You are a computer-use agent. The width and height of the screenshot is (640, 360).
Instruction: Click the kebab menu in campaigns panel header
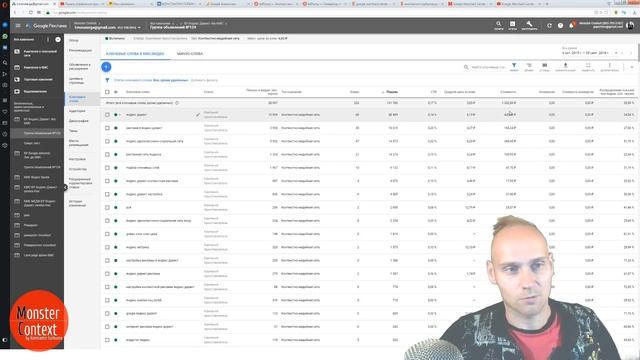click(x=48, y=40)
